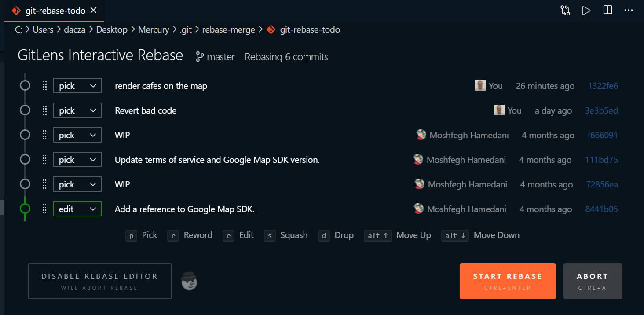This screenshot has width=644, height=315.
Task: Expand the edit dropdown for 'Add a reference' commit
Action: pyautogui.click(x=77, y=209)
